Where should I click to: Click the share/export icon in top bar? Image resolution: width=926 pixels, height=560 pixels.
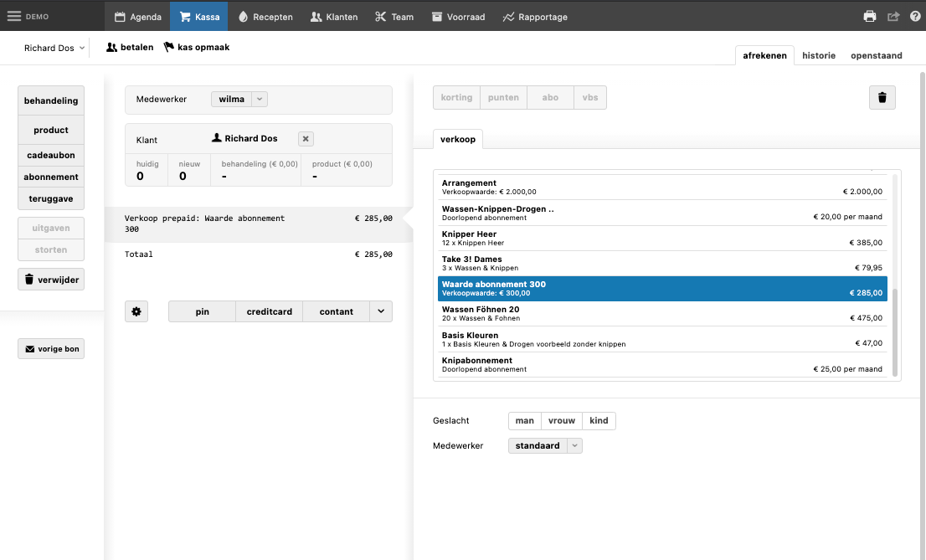click(x=893, y=17)
